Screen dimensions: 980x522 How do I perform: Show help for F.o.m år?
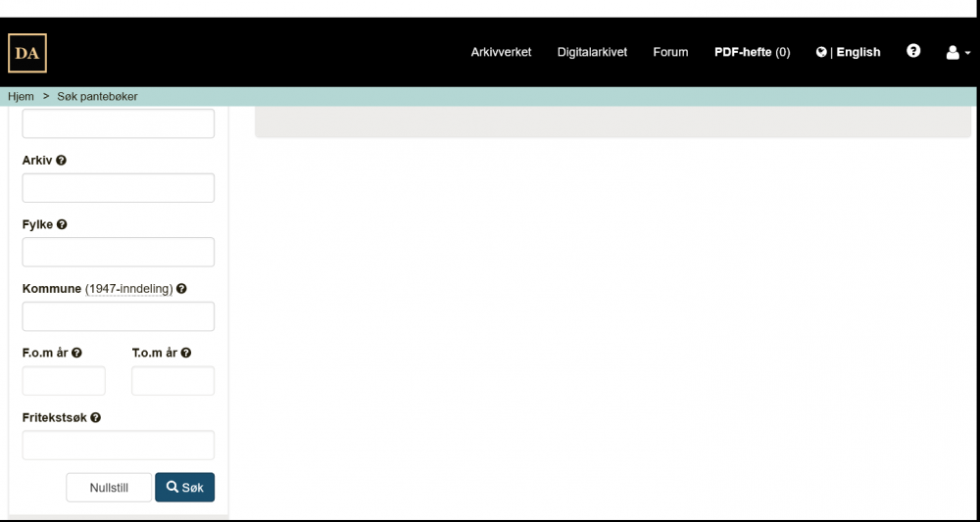click(76, 353)
